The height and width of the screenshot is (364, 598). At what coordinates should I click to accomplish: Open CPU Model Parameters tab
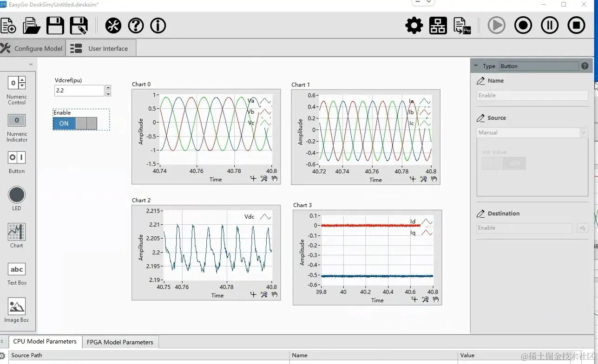(x=45, y=342)
